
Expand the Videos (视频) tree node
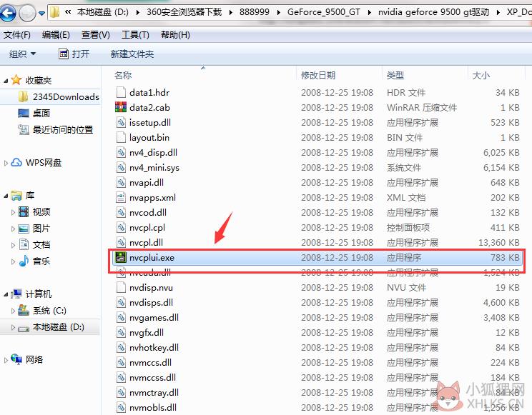click(x=13, y=212)
